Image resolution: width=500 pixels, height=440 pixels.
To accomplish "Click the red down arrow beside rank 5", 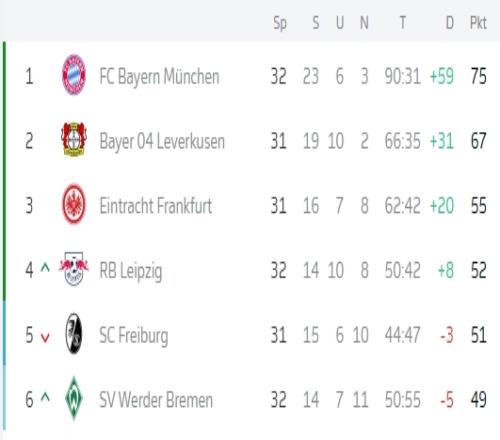I will (45, 337).
